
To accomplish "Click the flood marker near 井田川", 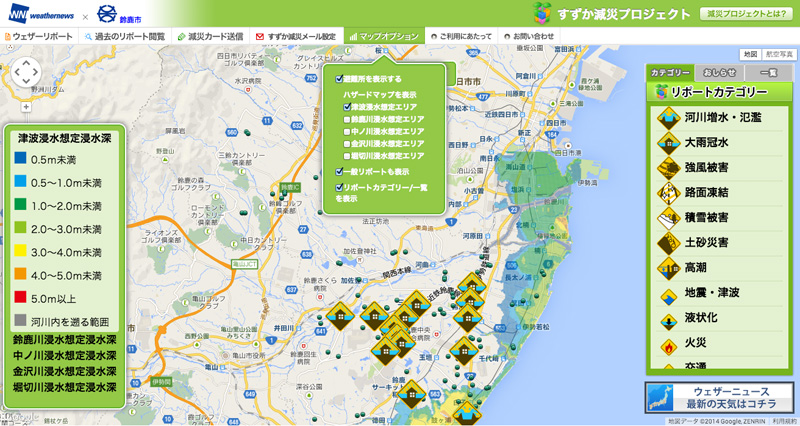I will click(340, 316).
